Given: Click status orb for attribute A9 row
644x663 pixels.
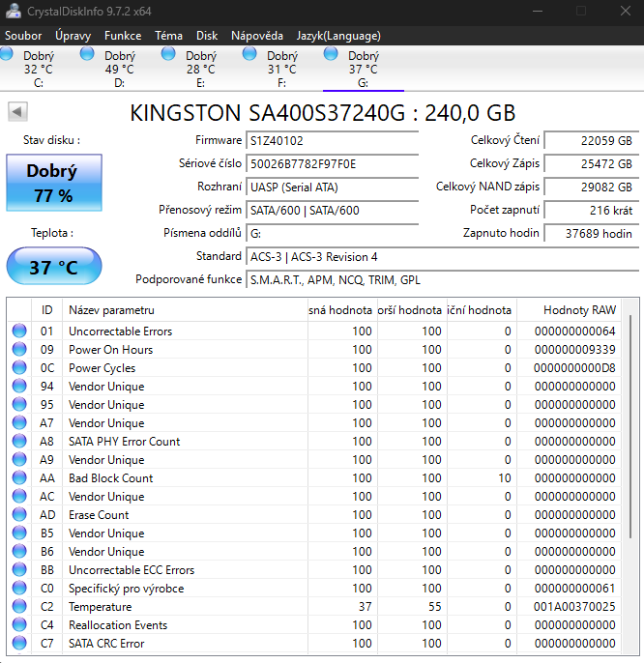Looking at the screenshot, I should [x=19, y=460].
